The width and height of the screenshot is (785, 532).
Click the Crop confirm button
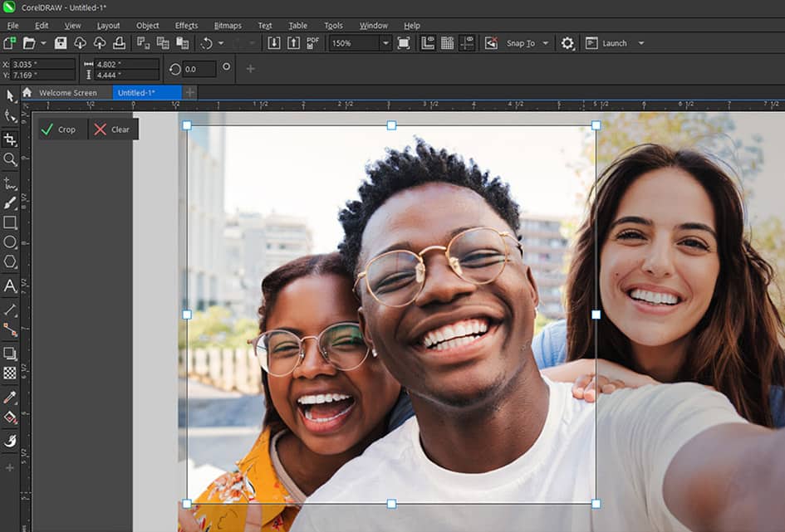coord(58,129)
